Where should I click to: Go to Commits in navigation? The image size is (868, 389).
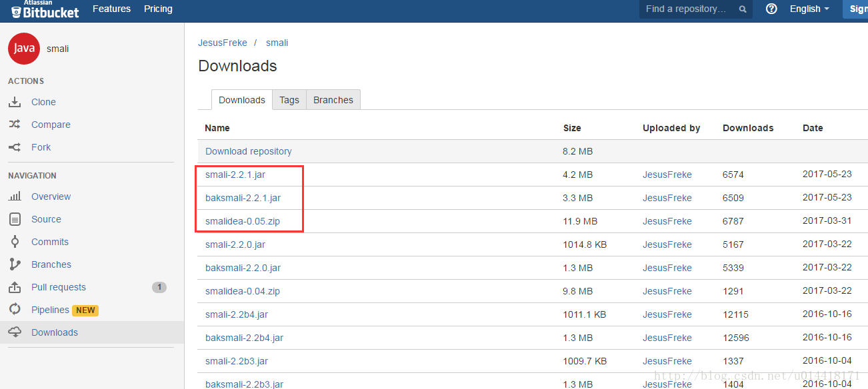50,242
